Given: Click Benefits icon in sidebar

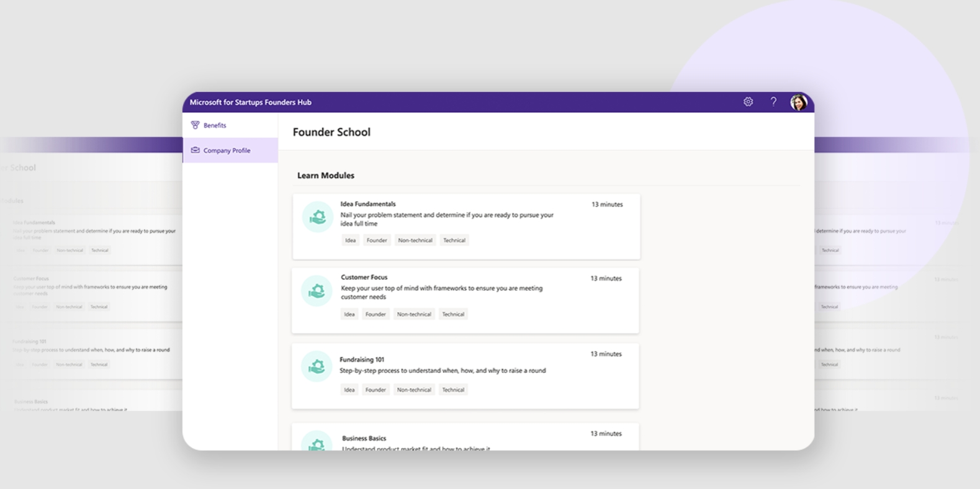Looking at the screenshot, I should [x=195, y=125].
